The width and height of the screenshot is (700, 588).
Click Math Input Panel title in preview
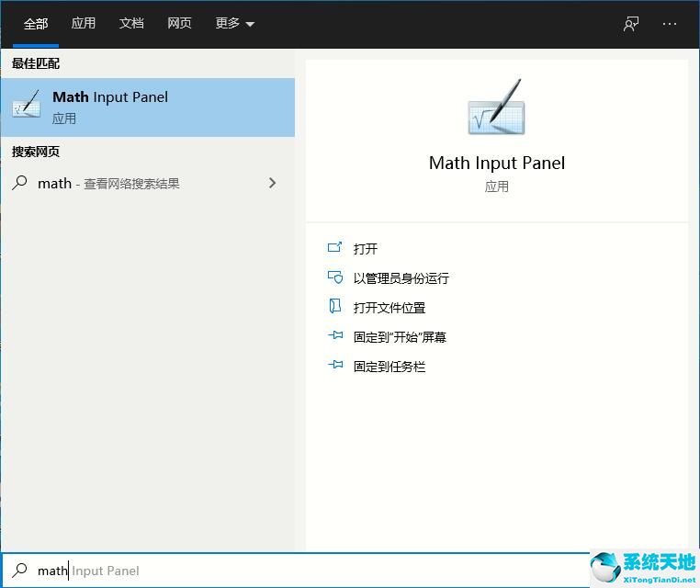tap(496, 163)
